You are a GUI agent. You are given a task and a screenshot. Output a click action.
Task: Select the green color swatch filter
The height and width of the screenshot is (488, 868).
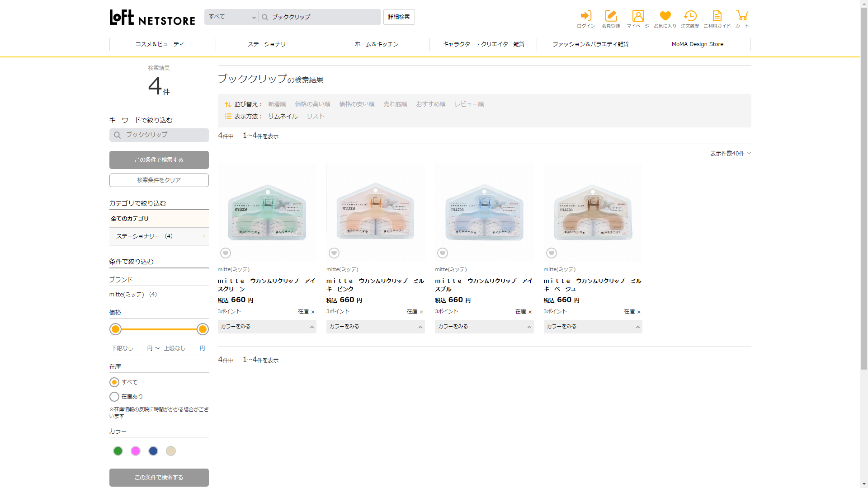click(x=118, y=451)
